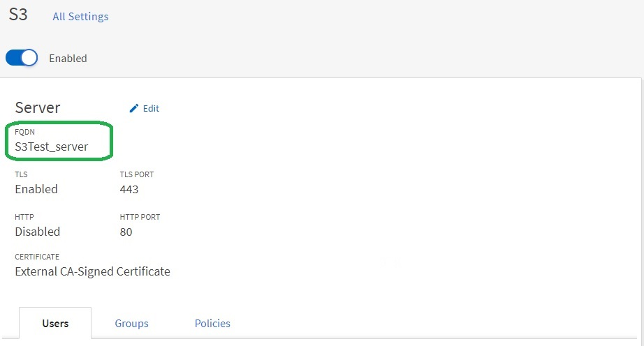Click the External CA-Signed Certificate text
Viewport: 644px width, 346px height.
[x=92, y=271]
